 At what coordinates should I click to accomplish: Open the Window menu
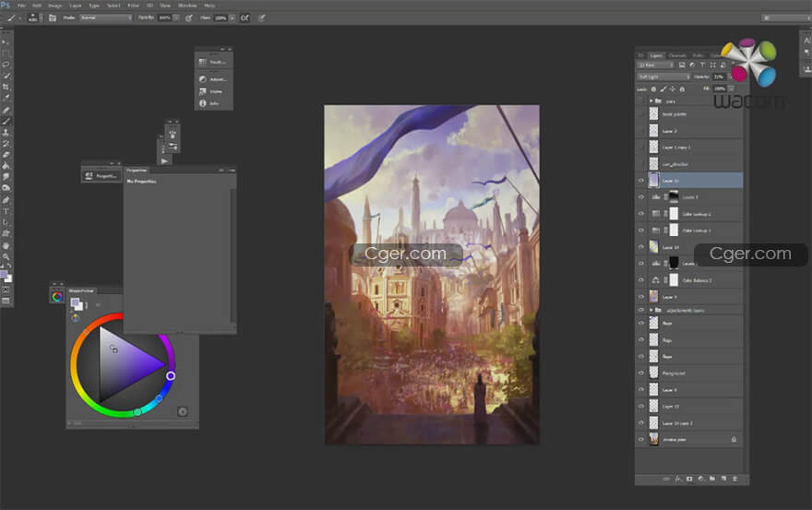point(187,6)
